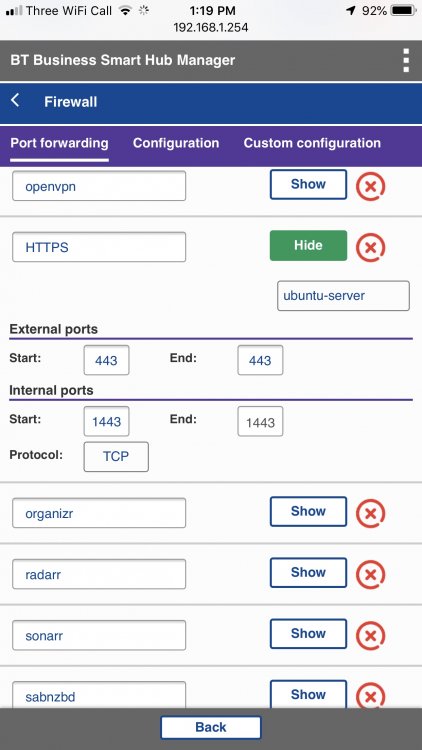This screenshot has width=422, height=750.
Task: Select the internal ports Start field 1443
Action: click(x=106, y=421)
